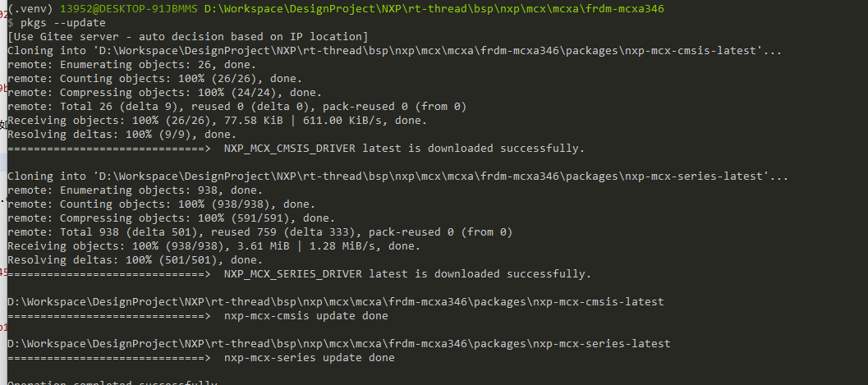The height and width of the screenshot is (385, 868).
Task: Click the NXP_MCX_SERIES_DRIVER downloaded successfully message
Action: tap(407, 274)
